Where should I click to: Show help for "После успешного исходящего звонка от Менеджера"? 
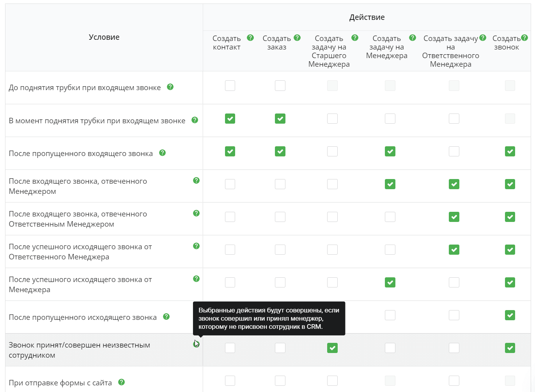(196, 279)
